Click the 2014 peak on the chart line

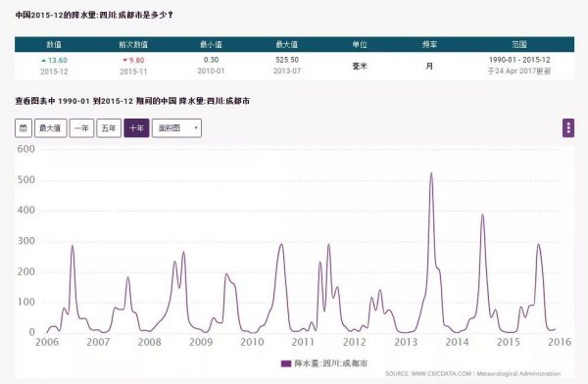click(482, 215)
